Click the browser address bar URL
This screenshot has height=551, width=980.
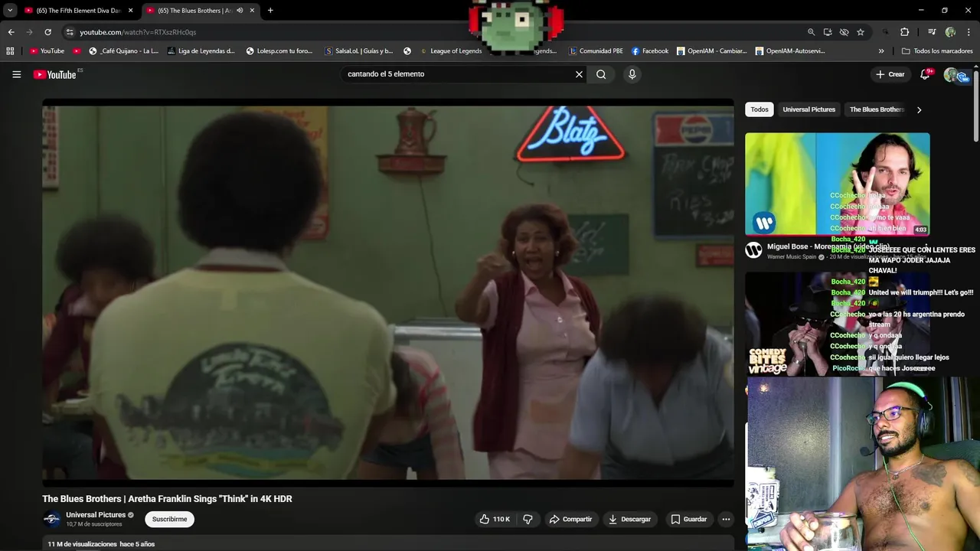[138, 32]
